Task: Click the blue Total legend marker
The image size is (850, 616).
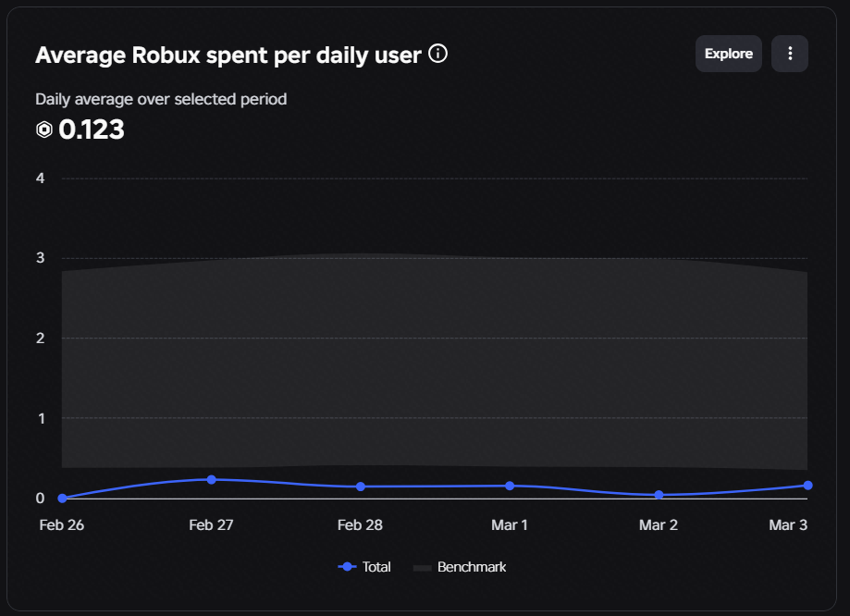Action: tap(347, 567)
